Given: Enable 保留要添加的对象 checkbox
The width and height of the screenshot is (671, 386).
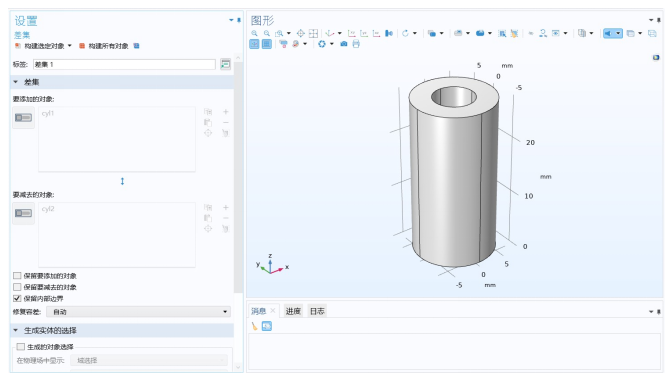Looking at the screenshot, I should 17,276.
